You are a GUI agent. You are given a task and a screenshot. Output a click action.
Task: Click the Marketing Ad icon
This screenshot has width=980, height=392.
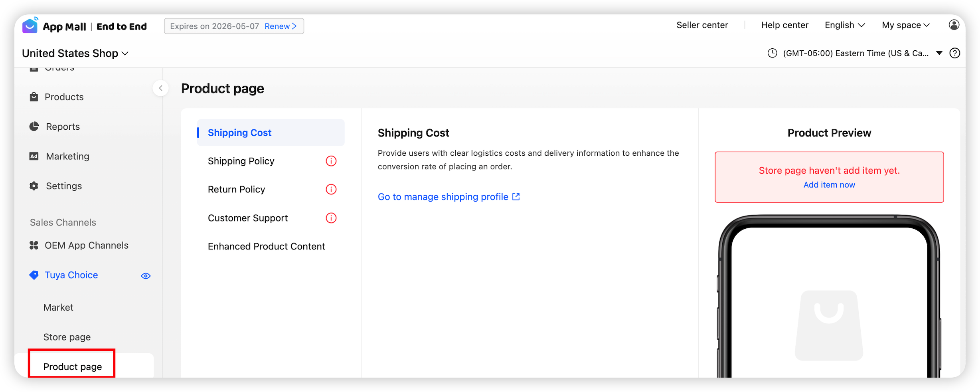click(x=34, y=156)
